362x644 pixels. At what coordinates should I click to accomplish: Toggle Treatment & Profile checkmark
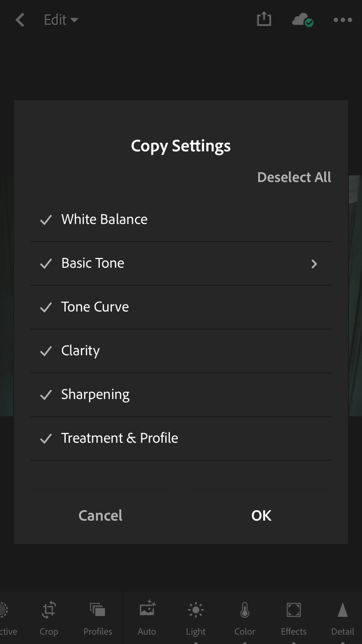point(46,438)
